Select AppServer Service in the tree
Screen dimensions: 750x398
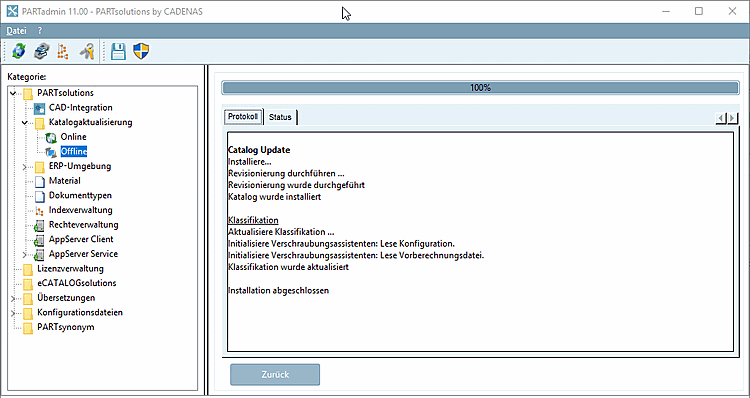[x=83, y=254]
